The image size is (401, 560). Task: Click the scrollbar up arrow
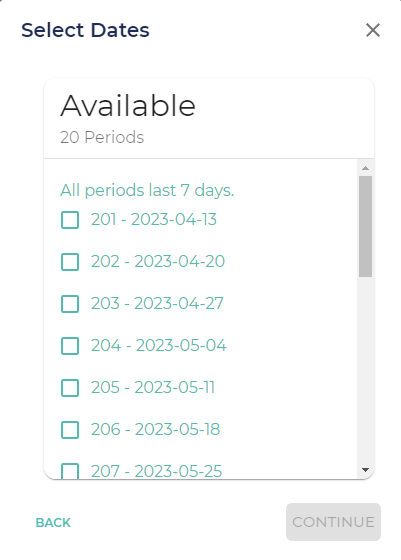pyautogui.click(x=365, y=168)
